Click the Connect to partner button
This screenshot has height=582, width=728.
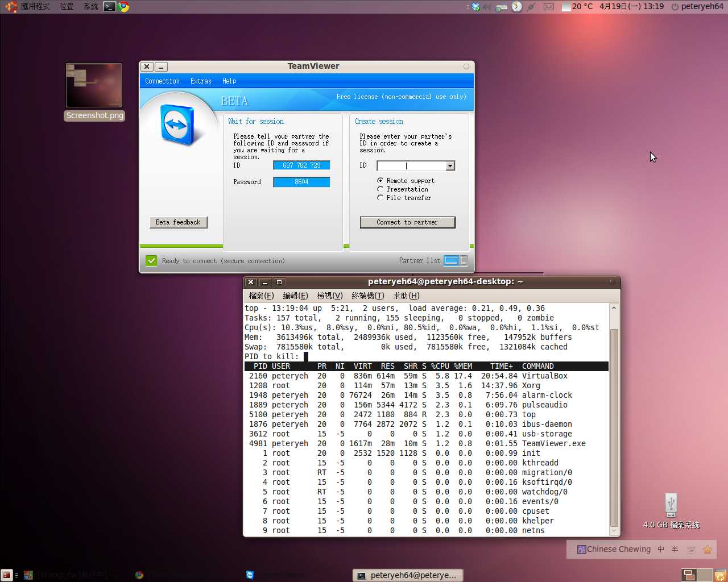coord(407,222)
